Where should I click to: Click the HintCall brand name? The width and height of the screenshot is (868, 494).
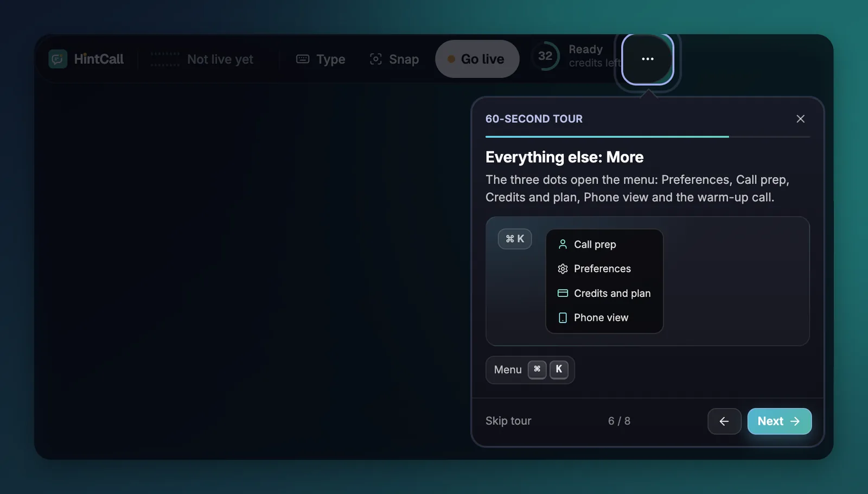(x=99, y=59)
